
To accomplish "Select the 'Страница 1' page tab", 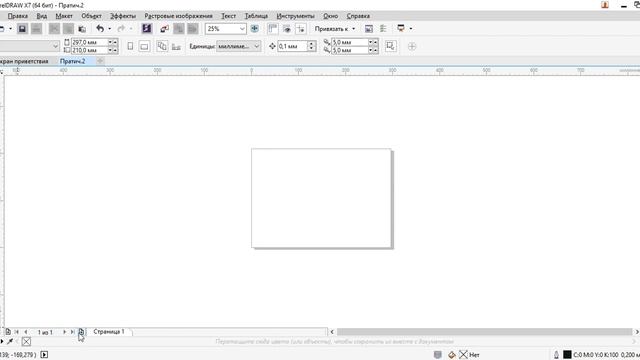I will coord(109,331).
